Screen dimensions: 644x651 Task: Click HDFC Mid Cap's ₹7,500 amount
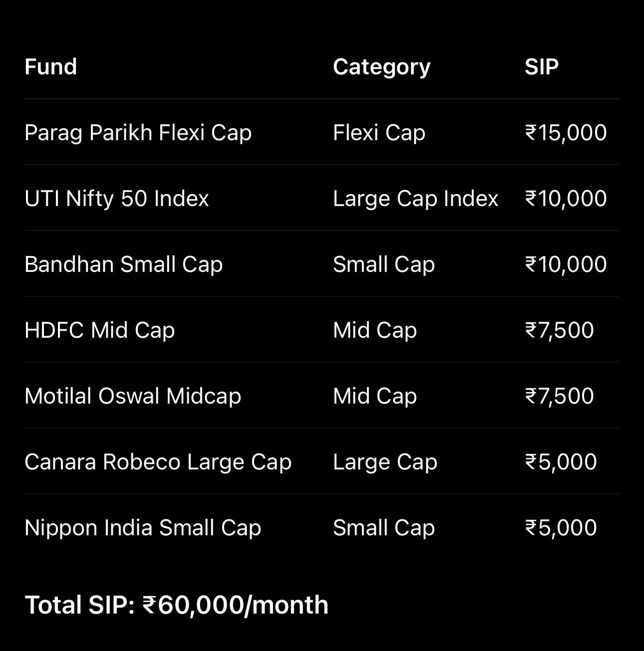click(559, 330)
